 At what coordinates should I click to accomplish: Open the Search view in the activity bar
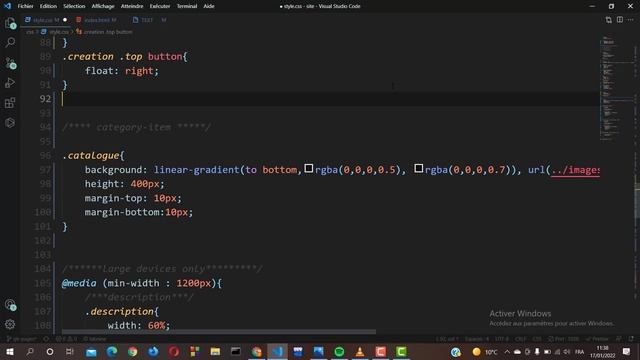pos(10,42)
